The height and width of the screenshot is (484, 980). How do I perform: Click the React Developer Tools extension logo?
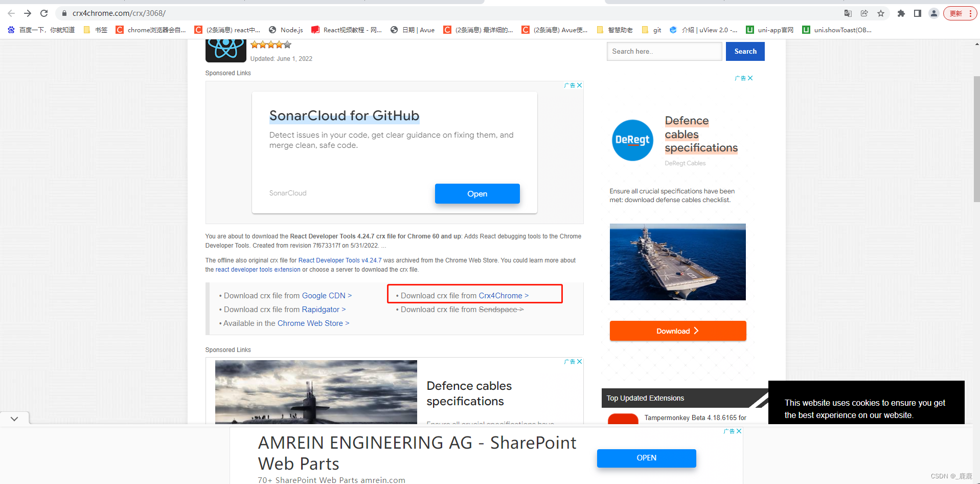pyautogui.click(x=225, y=51)
